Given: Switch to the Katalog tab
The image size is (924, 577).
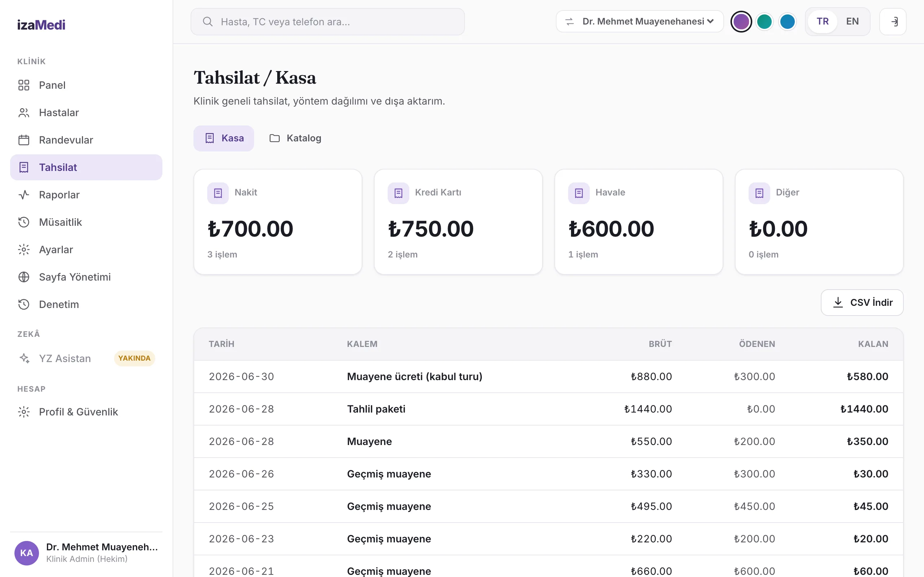Looking at the screenshot, I should (x=296, y=138).
